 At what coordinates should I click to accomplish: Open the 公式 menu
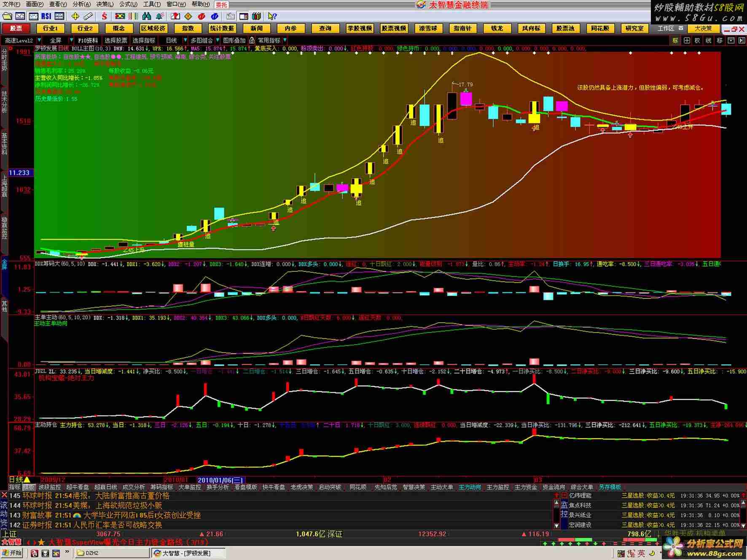click(x=128, y=4)
